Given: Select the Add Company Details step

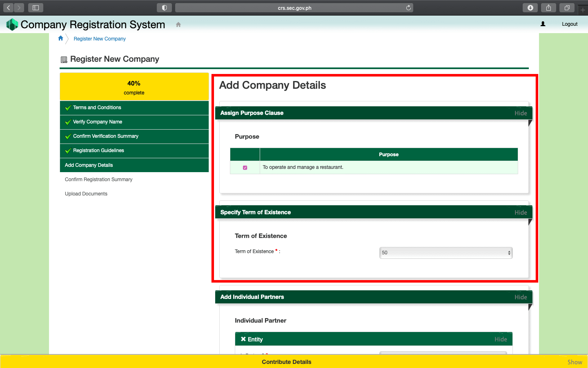Looking at the screenshot, I should coord(89,165).
